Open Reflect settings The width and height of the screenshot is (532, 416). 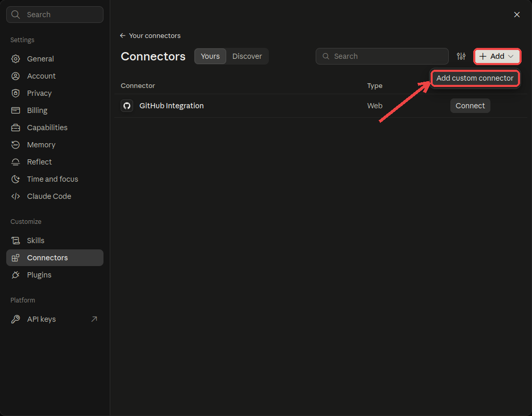pyautogui.click(x=55, y=162)
